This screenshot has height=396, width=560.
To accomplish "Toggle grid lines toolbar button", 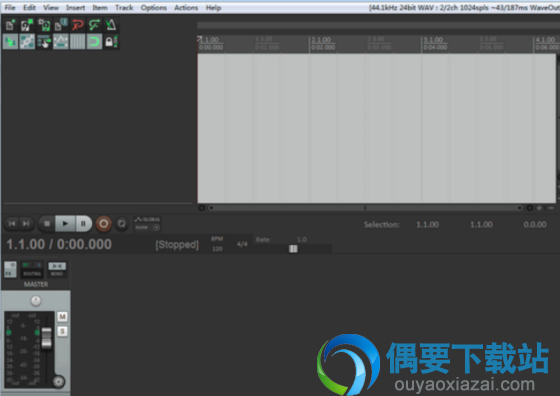I will (78, 42).
